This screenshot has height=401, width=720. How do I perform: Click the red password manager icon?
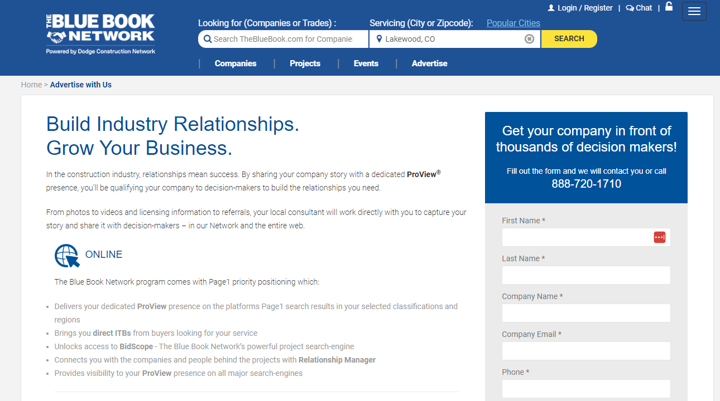click(659, 237)
